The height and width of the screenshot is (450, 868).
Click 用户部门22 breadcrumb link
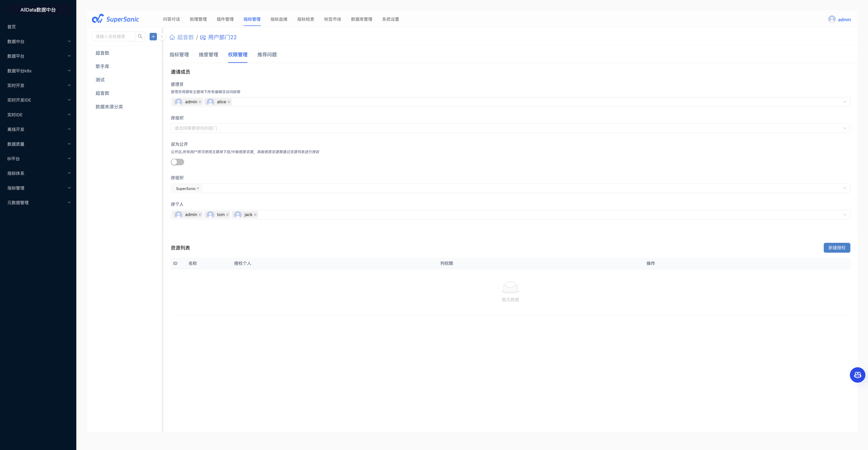[222, 37]
